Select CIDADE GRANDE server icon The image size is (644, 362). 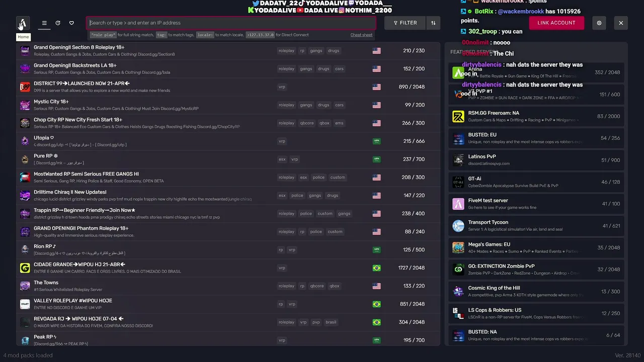point(25,268)
